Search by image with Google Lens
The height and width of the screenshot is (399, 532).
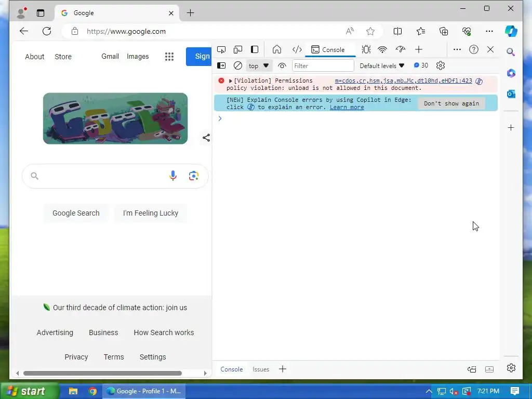[194, 176]
